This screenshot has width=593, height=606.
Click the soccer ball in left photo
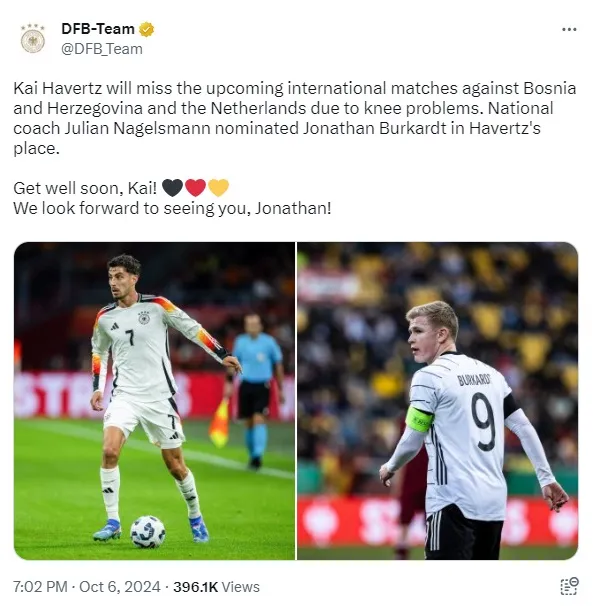click(148, 532)
